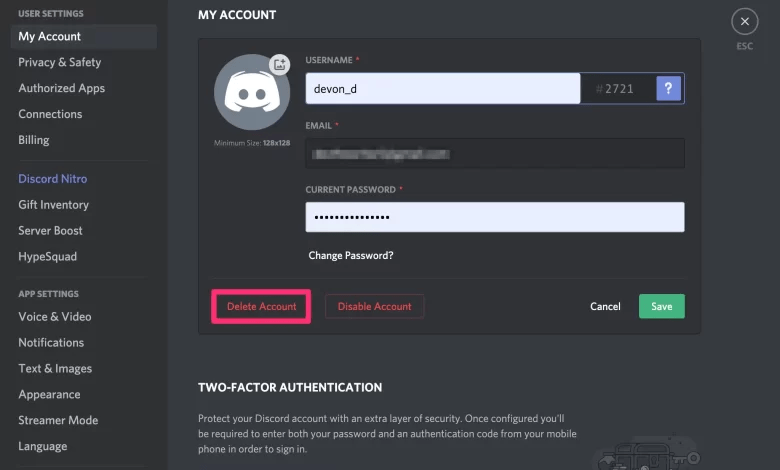This screenshot has height=470, width=780.
Task: Click Cancel to discard account edits
Action: pos(605,306)
